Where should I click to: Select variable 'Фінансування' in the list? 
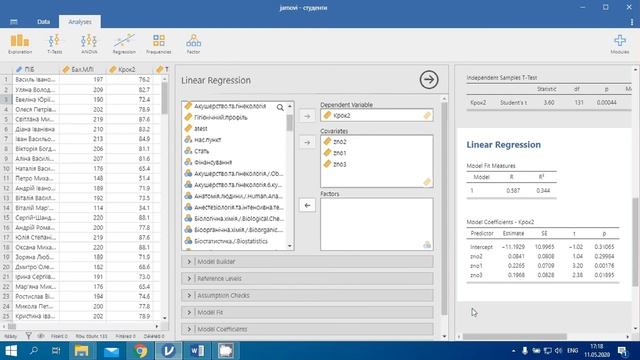click(x=213, y=162)
